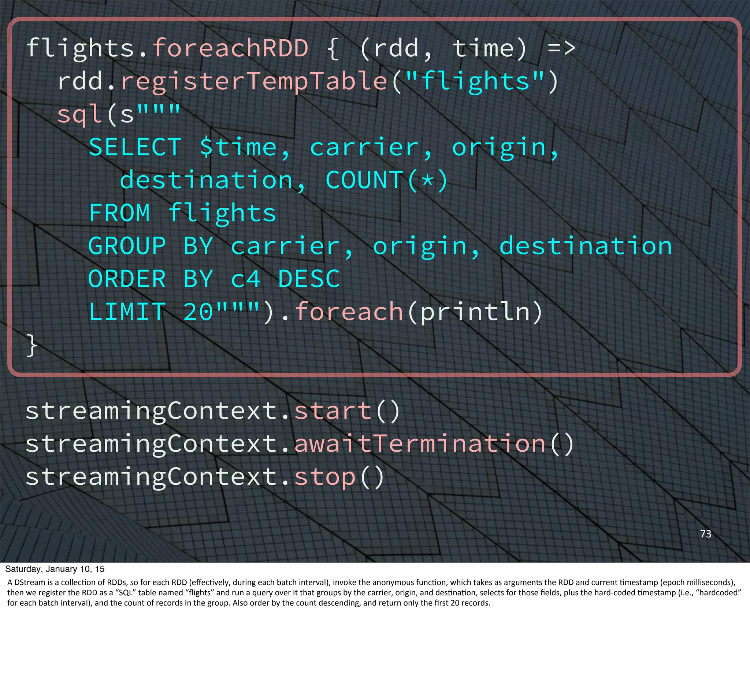Screen dimensions: 750x700
Task: Click the slide number 73
Action: 705,534
